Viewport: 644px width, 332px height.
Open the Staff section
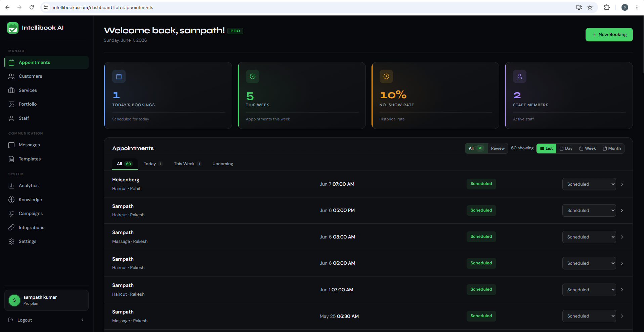46,118
